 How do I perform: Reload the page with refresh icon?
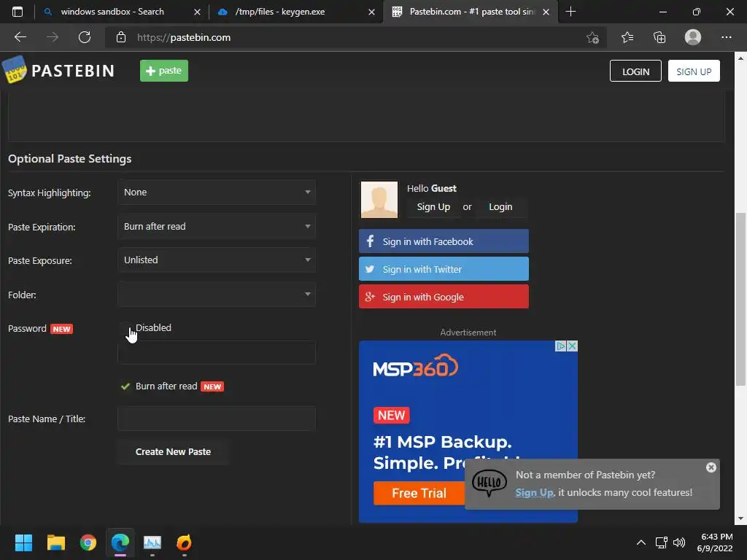(85, 37)
